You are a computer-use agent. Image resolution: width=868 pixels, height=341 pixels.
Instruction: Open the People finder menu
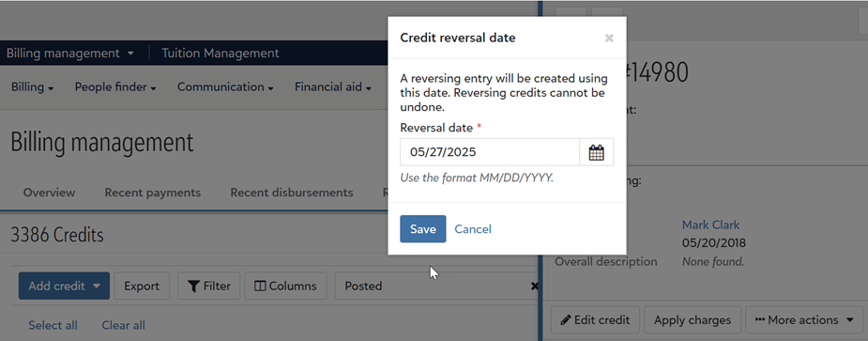(115, 87)
